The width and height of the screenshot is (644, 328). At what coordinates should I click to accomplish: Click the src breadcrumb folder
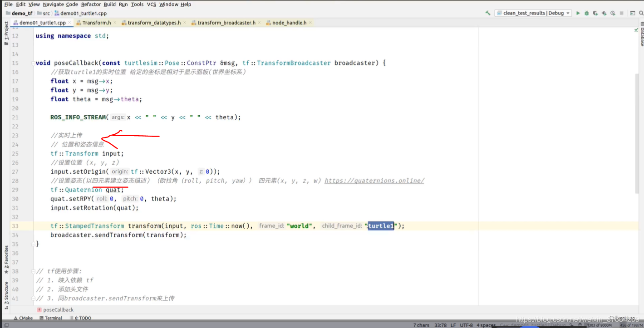pyautogui.click(x=43, y=13)
